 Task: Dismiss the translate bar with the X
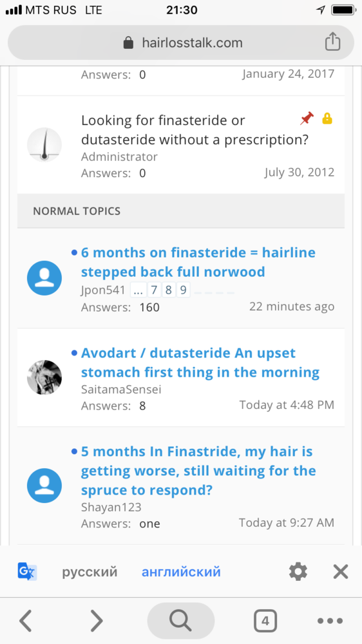pos(341,571)
